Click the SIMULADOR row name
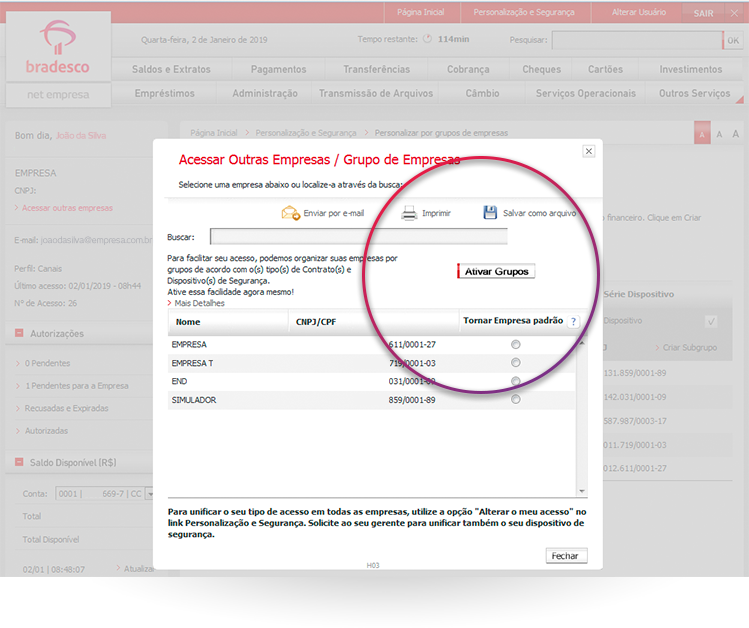The height and width of the screenshot is (628, 749). click(x=193, y=400)
